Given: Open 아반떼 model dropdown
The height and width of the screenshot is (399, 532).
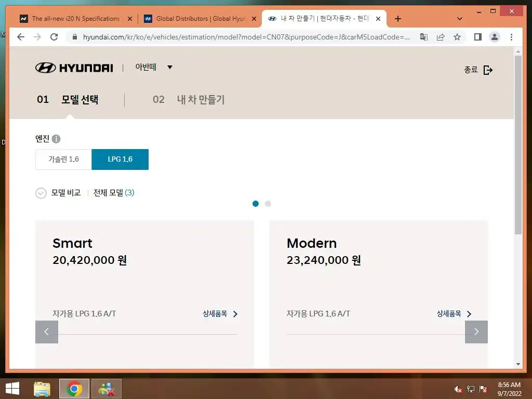Looking at the screenshot, I should coord(154,67).
